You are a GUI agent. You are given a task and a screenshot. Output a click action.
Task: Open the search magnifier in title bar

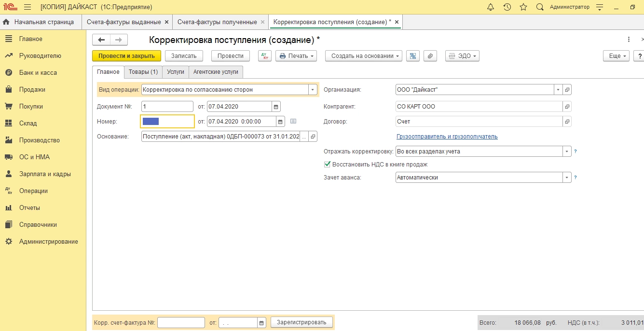click(540, 7)
